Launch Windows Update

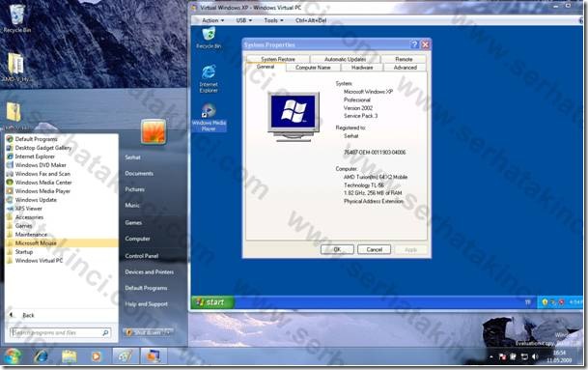[36, 199]
